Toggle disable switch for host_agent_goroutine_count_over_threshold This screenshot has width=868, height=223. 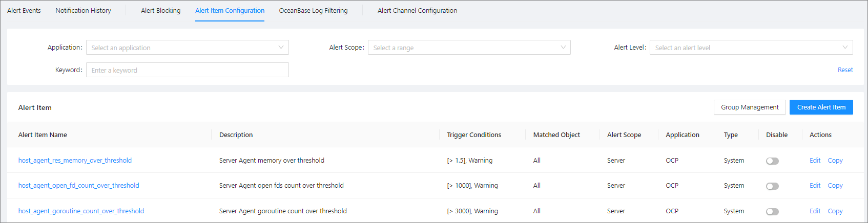772,212
